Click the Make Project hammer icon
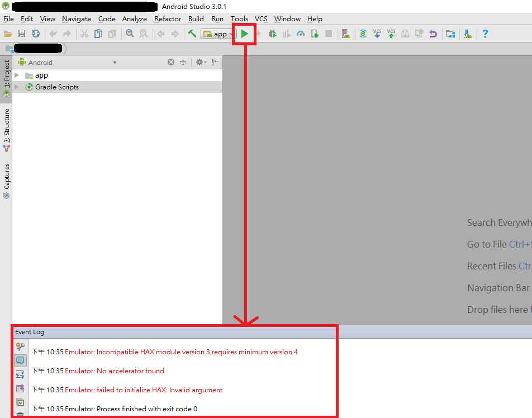This screenshot has width=532, height=418. 192,34
